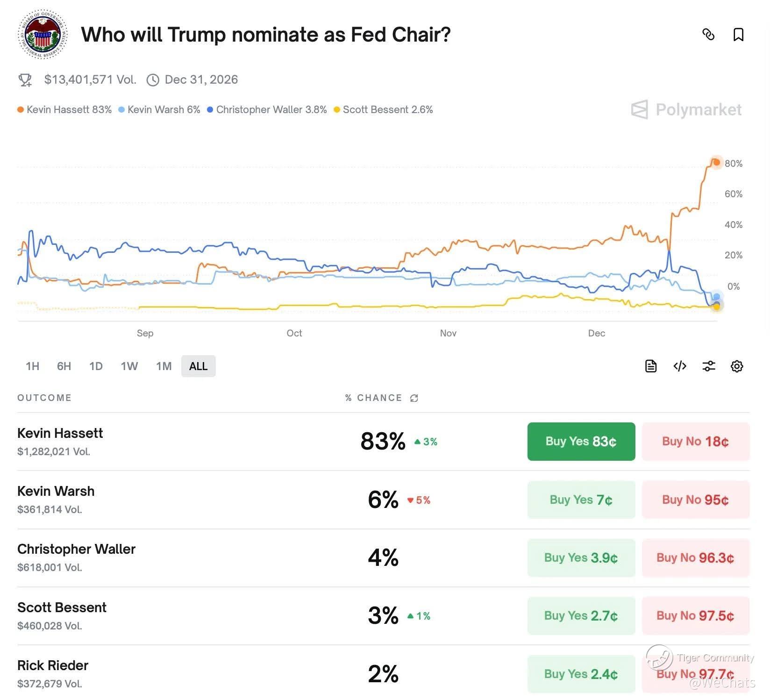This screenshot has width=770, height=700.
Task: Click the Kevin Hassett chart endpoint marker
Action: point(716,162)
